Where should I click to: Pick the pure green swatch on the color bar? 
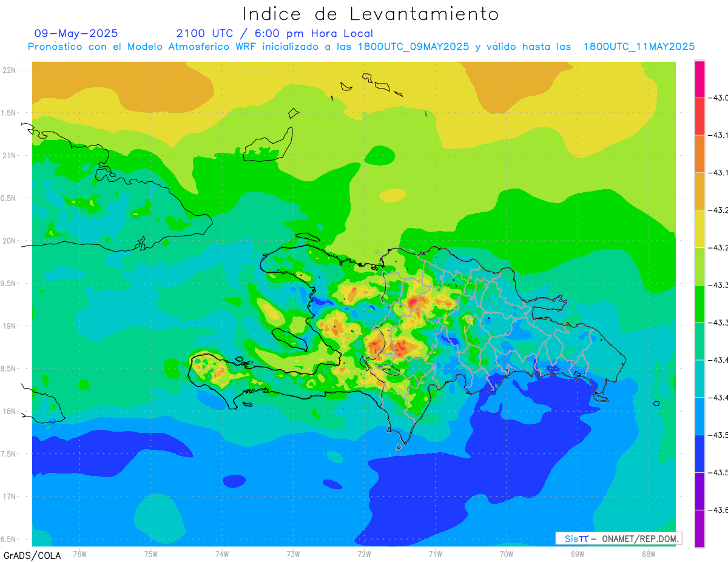(x=699, y=303)
